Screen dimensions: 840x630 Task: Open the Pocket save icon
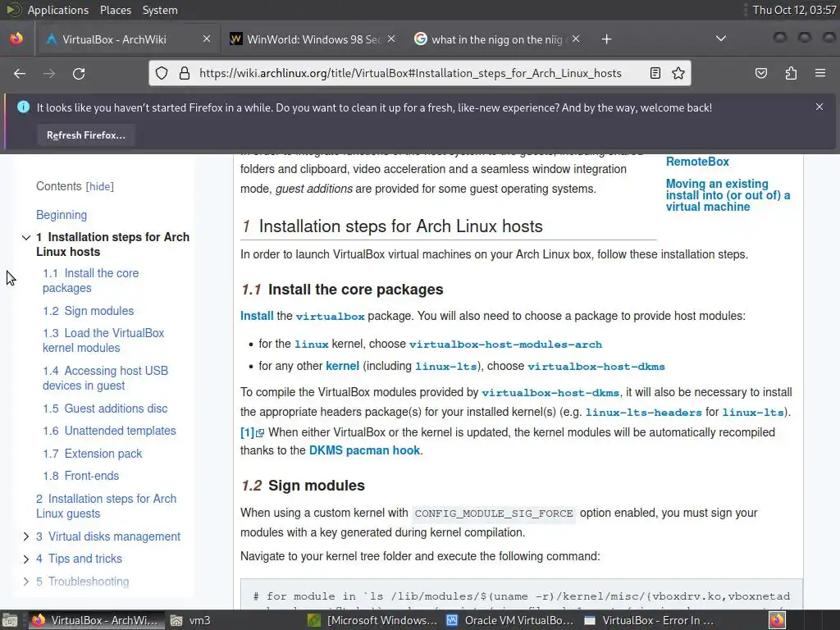tap(761, 73)
